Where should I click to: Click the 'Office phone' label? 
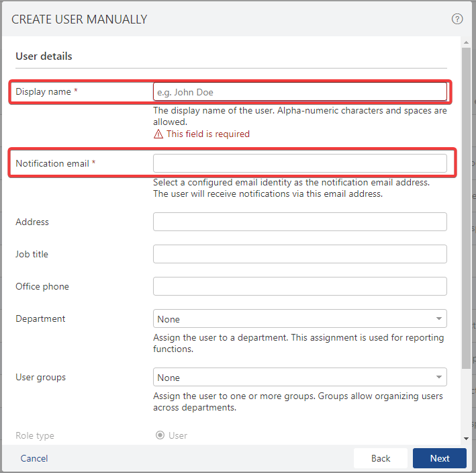point(42,286)
